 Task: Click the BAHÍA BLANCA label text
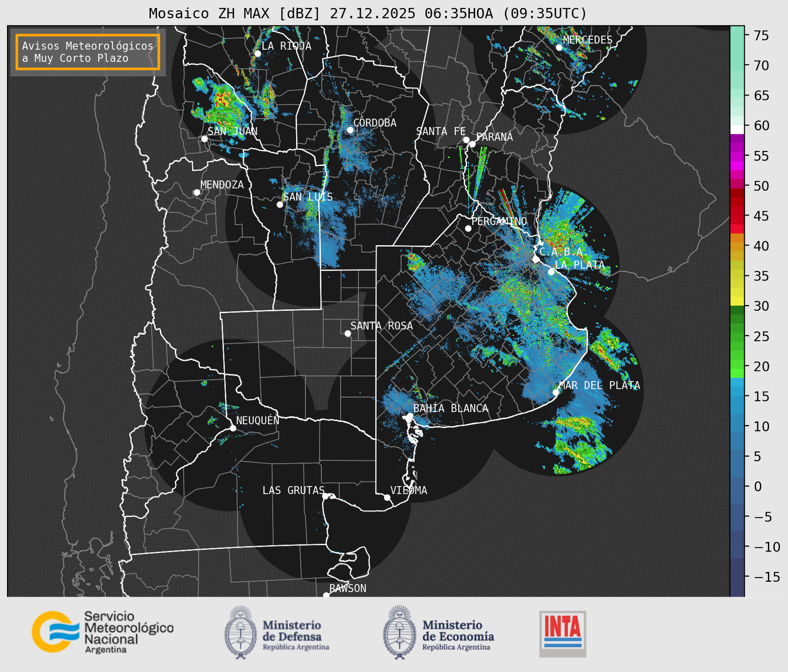point(451,408)
